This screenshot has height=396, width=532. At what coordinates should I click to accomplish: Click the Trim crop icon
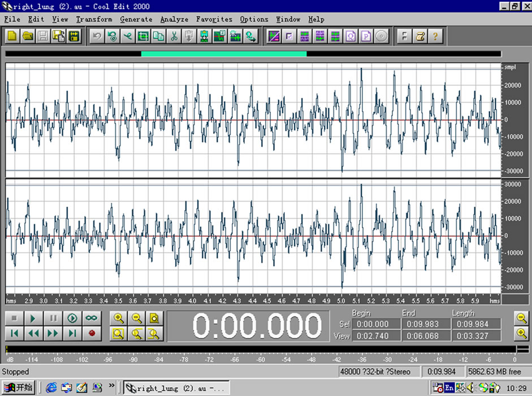point(143,36)
